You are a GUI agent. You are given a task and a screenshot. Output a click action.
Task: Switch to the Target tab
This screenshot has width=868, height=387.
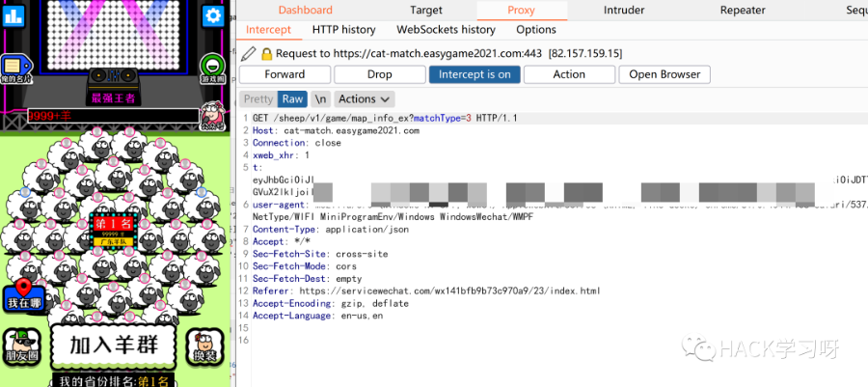[x=426, y=10]
